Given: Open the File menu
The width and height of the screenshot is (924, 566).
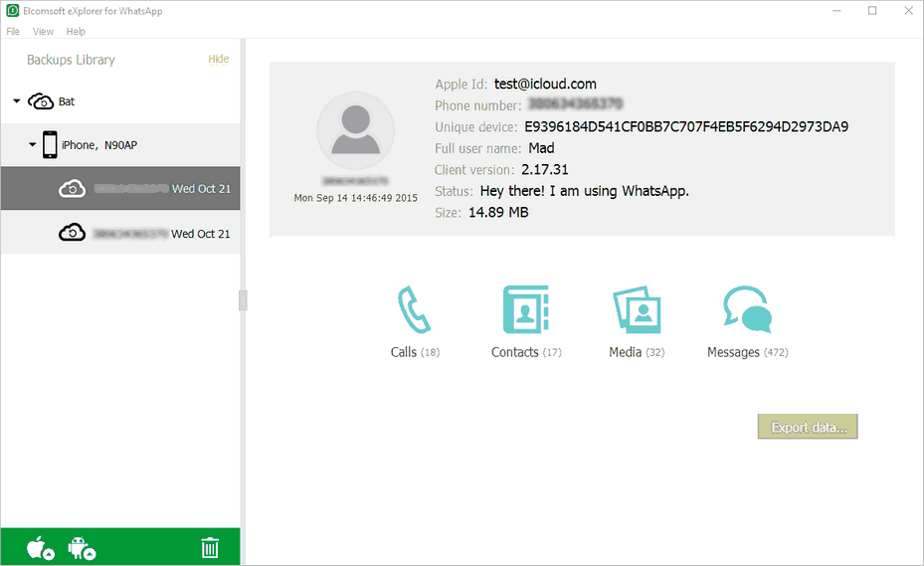Looking at the screenshot, I should (x=13, y=31).
